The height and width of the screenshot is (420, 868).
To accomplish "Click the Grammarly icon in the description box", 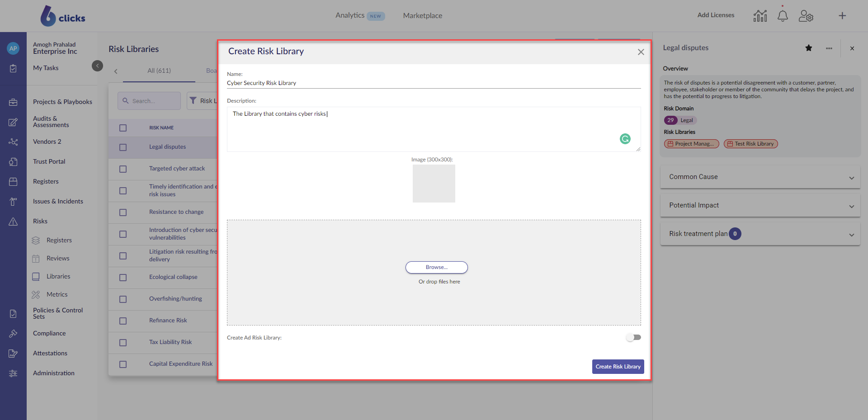I will pos(625,139).
